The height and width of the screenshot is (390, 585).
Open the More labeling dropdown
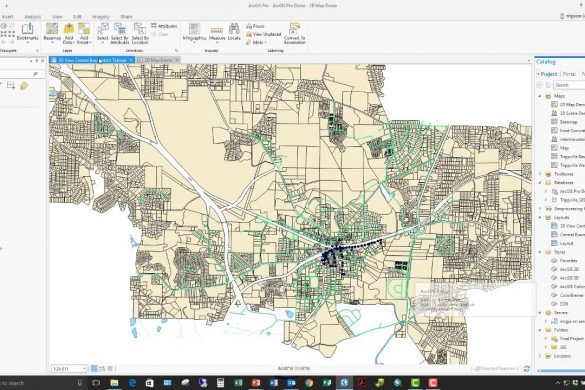pos(256,43)
